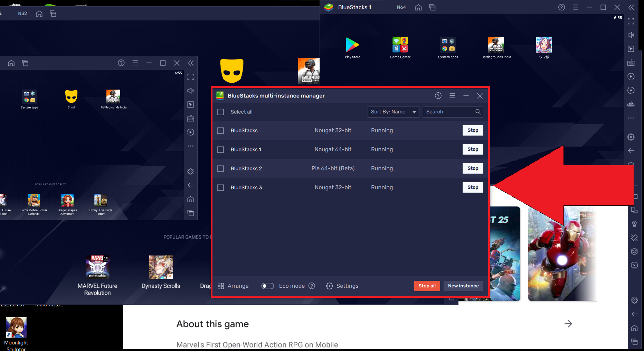Image resolution: width=644 pixels, height=351 pixels.
Task: Open Evony: The King's Return game tile
Action: click(x=101, y=204)
